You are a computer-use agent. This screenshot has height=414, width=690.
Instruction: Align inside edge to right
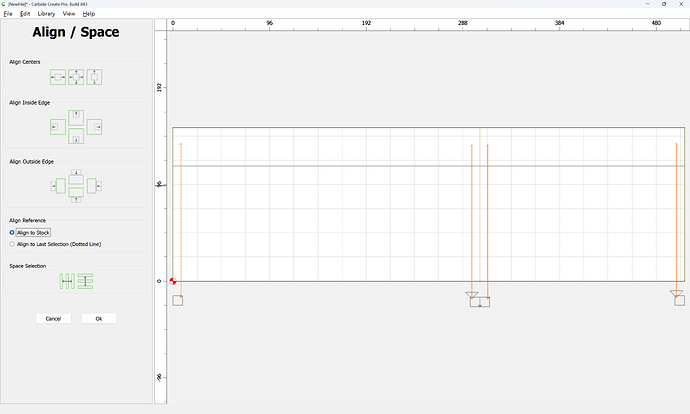(x=94, y=127)
